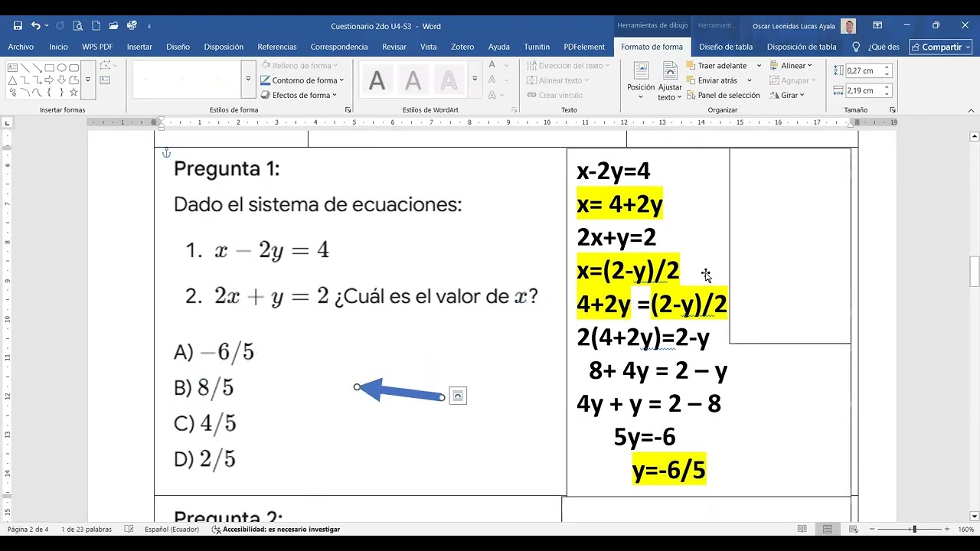Click the layout options button beside the arrow
This screenshot has height=551, width=980.
click(458, 396)
